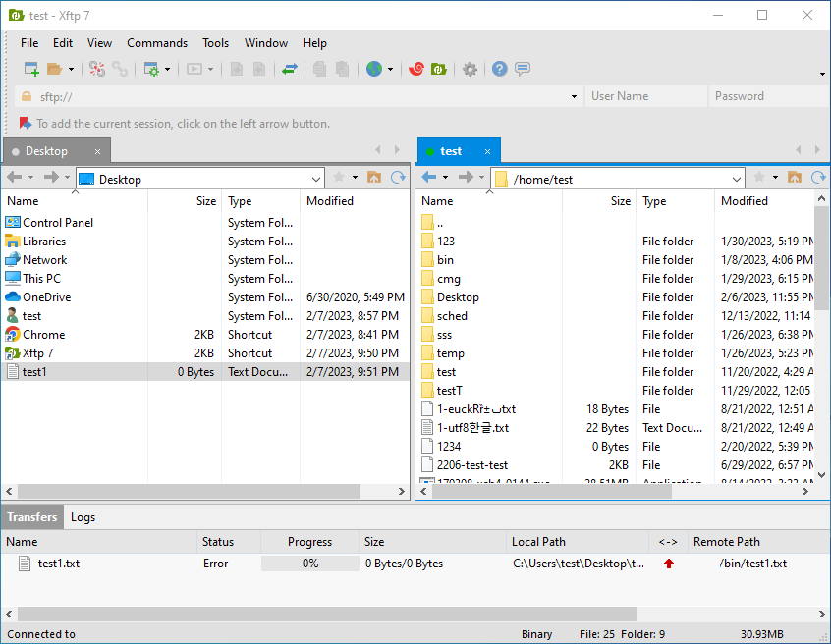Click the Chrome shortcut icon

(13, 335)
